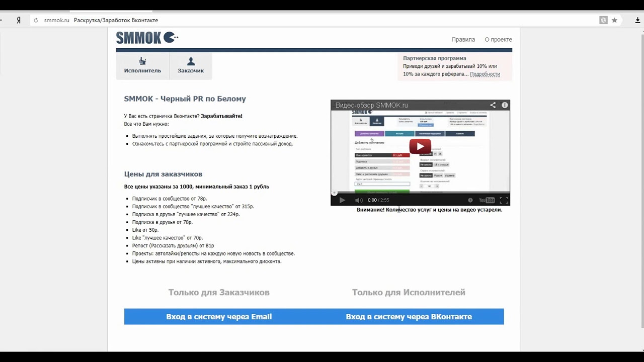Screen dimensions: 644x362
Task: Click the small play button in video controls
Action: tap(342, 200)
